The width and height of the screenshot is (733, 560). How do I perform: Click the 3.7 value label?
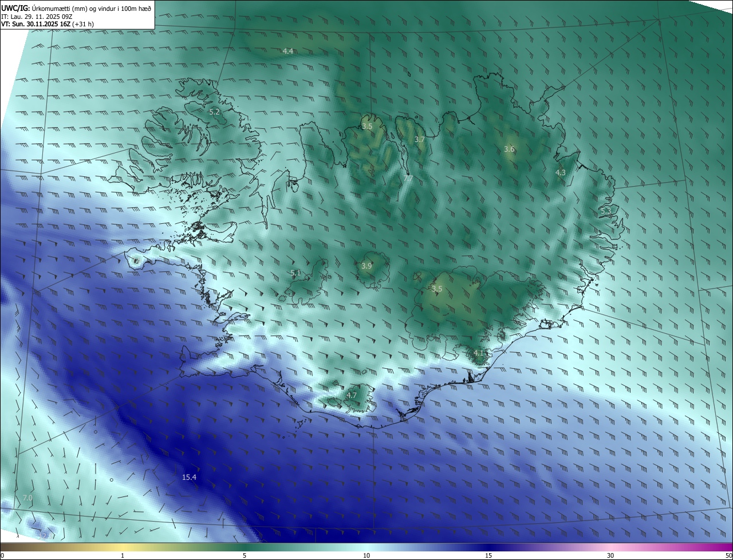(x=420, y=139)
